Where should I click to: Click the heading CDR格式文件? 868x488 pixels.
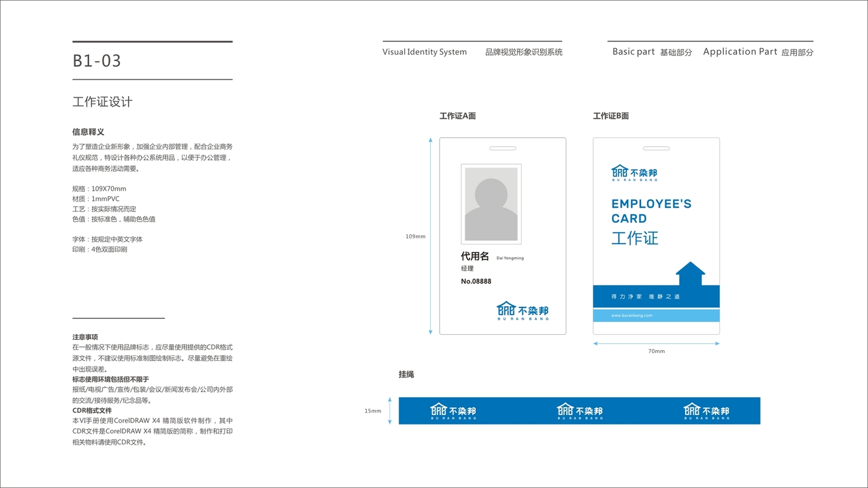point(92,410)
